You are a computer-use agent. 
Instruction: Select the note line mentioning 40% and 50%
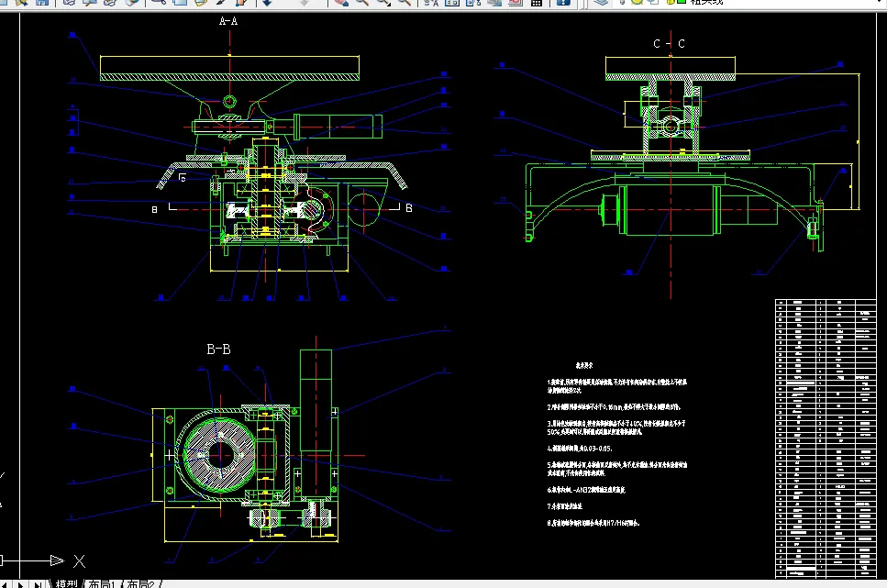click(616, 427)
